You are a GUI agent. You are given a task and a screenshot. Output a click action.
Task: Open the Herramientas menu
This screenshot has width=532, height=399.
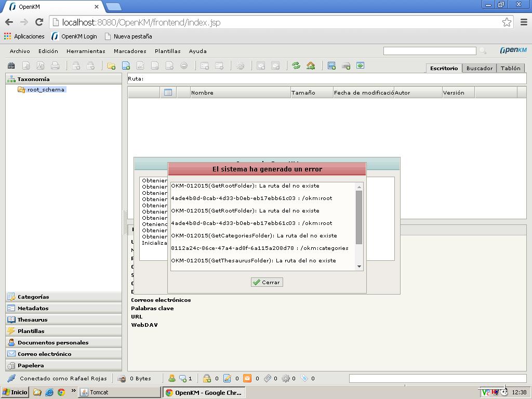[x=86, y=51]
